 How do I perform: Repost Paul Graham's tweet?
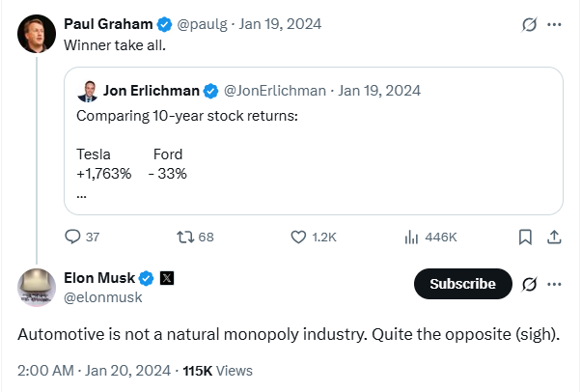point(187,237)
